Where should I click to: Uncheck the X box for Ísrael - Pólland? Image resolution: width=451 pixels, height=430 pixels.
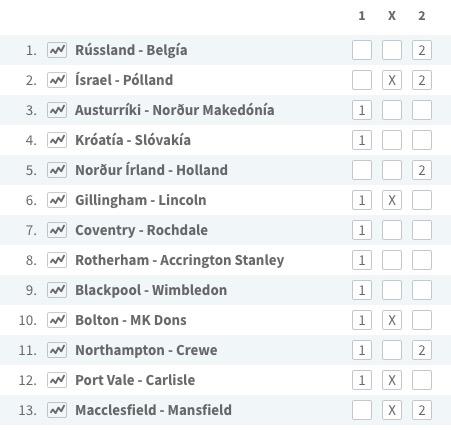click(392, 80)
